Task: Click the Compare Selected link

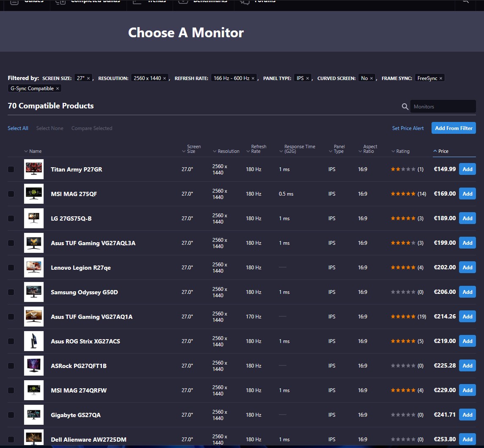Action: [92, 128]
